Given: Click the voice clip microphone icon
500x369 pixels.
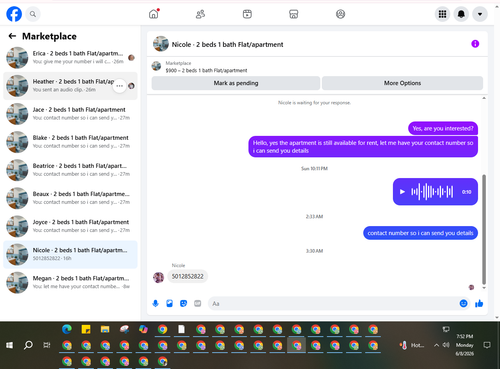Looking at the screenshot, I should [155, 303].
